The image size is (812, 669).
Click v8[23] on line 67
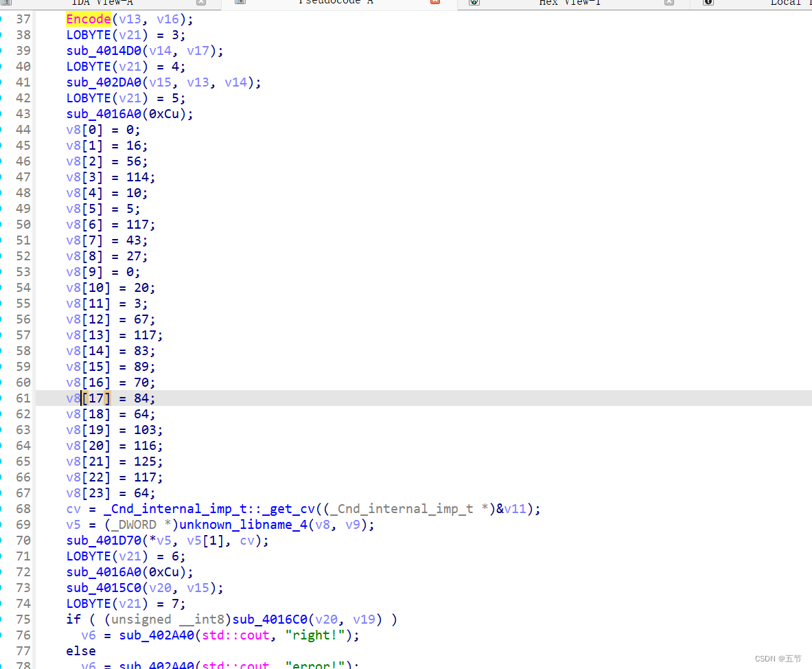pyautogui.click(x=89, y=492)
